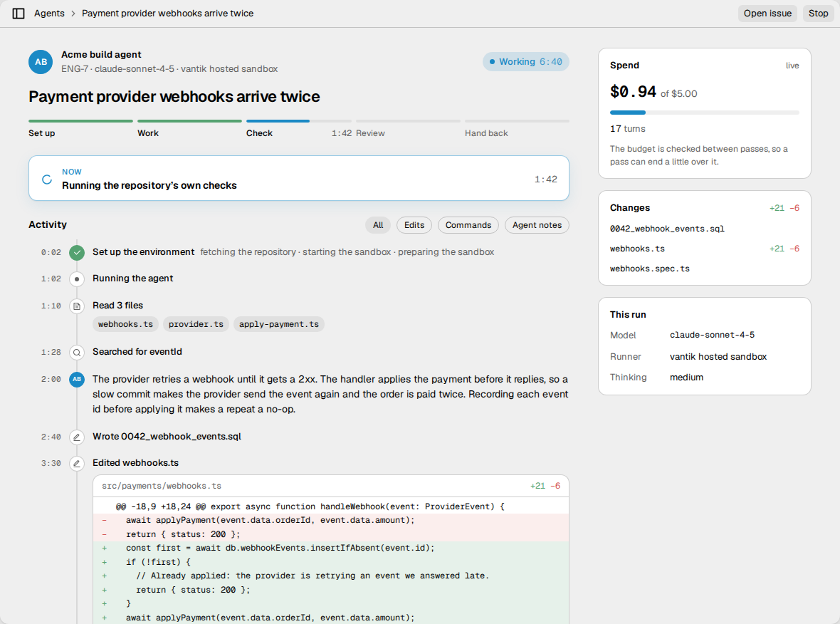Image resolution: width=840 pixels, height=624 pixels.
Task: Stop the running agent
Action: pyautogui.click(x=818, y=14)
